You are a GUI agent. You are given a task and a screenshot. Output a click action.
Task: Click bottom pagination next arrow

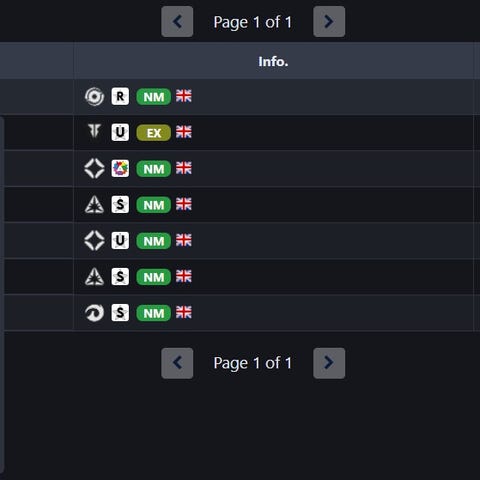[x=329, y=363]
